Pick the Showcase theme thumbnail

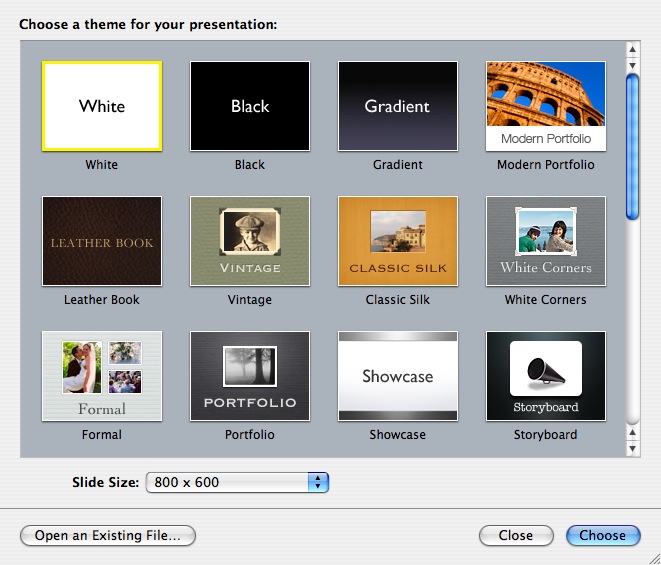[x=397, y=376]
